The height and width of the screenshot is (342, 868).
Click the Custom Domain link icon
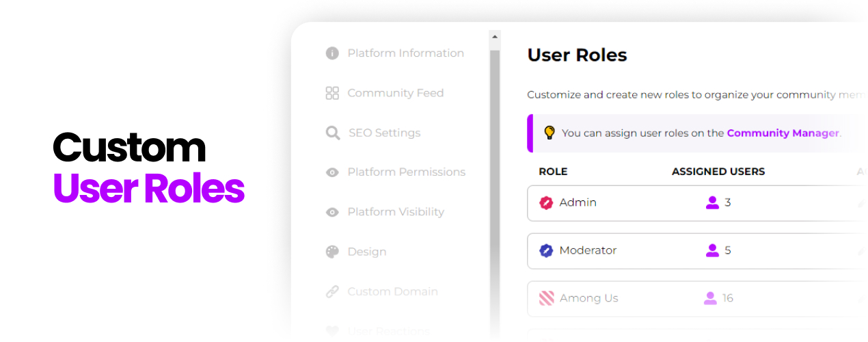pos(332,291)
